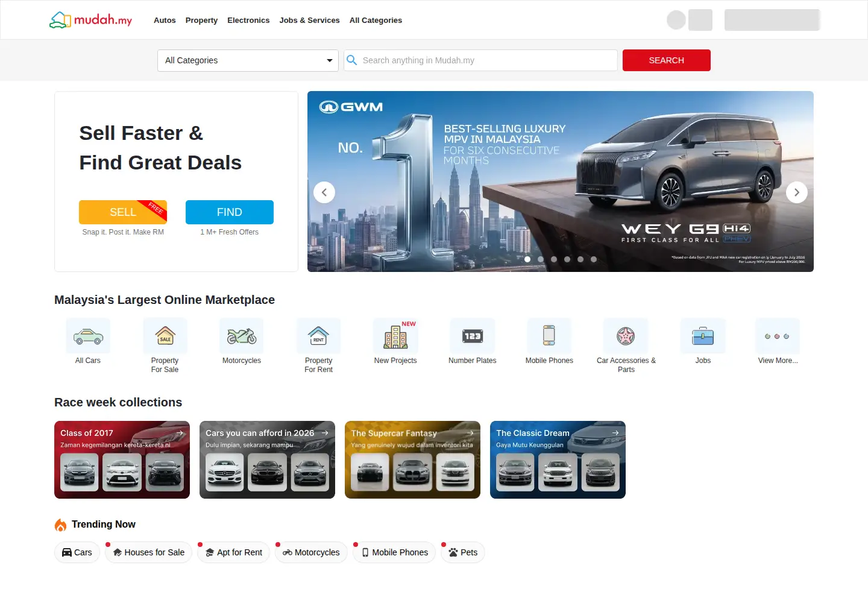868x603 pixels.
Task: Show the next banner slide
Action: tap(797, 192)
